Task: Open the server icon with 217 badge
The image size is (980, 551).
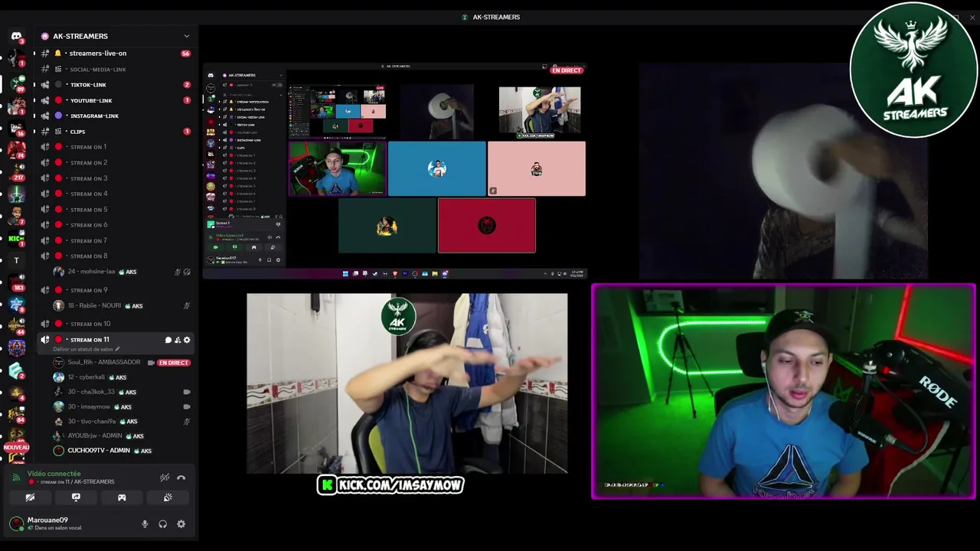Action: (x=16, y=171)
